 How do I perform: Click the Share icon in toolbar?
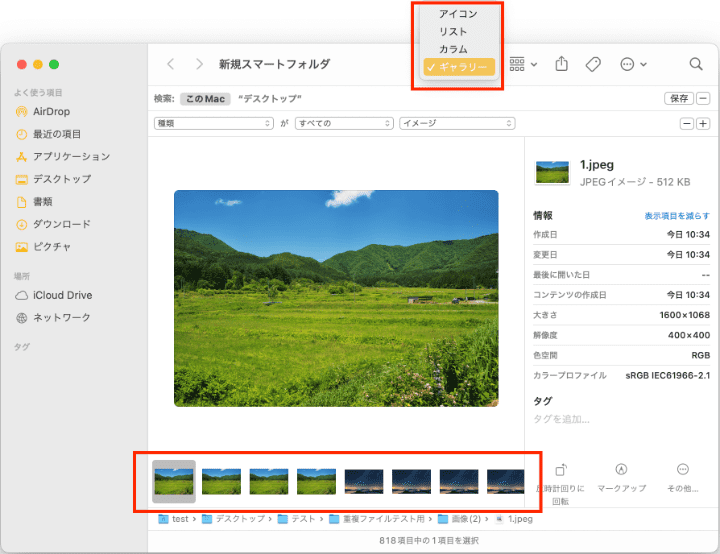tap(562, 64)
